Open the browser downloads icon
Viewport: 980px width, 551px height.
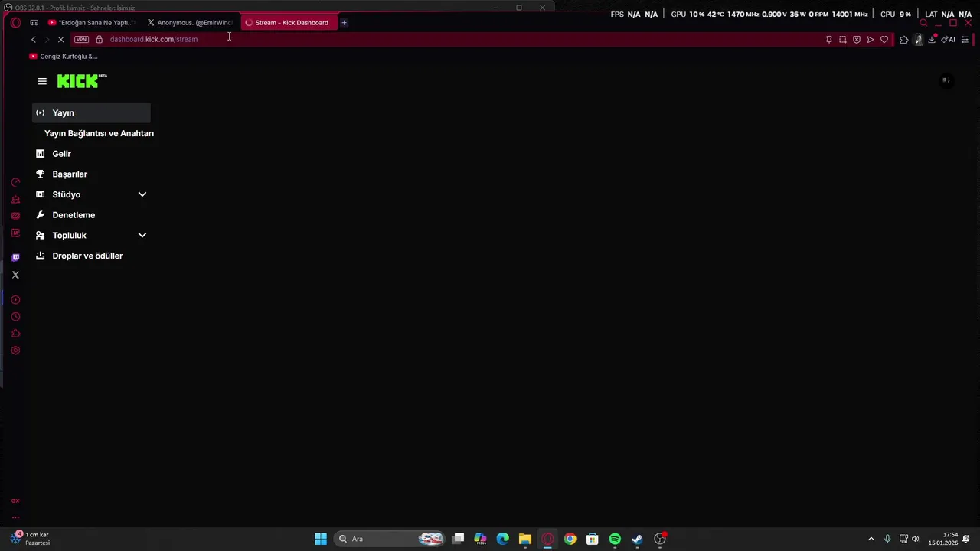(932, 39)
